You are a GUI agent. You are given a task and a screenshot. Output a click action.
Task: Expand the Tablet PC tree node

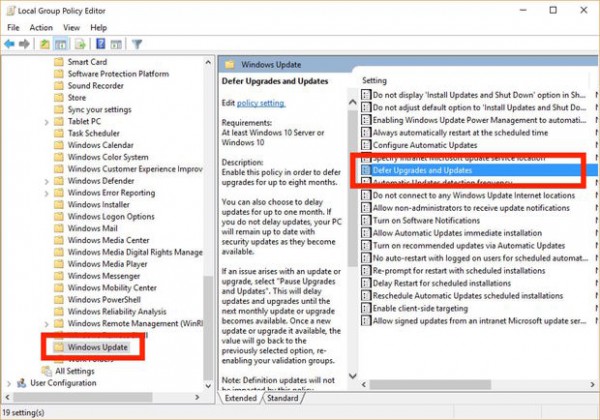(x=46, y=122)
